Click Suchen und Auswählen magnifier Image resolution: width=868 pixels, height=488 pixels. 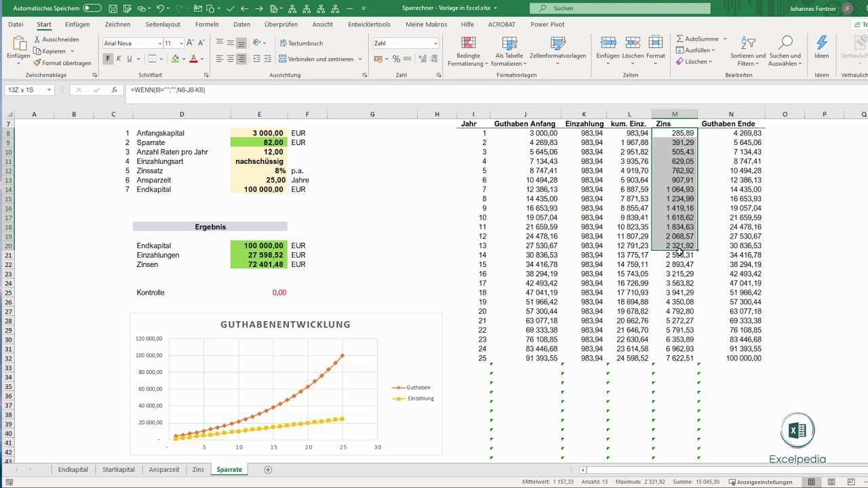click(785, 52)
